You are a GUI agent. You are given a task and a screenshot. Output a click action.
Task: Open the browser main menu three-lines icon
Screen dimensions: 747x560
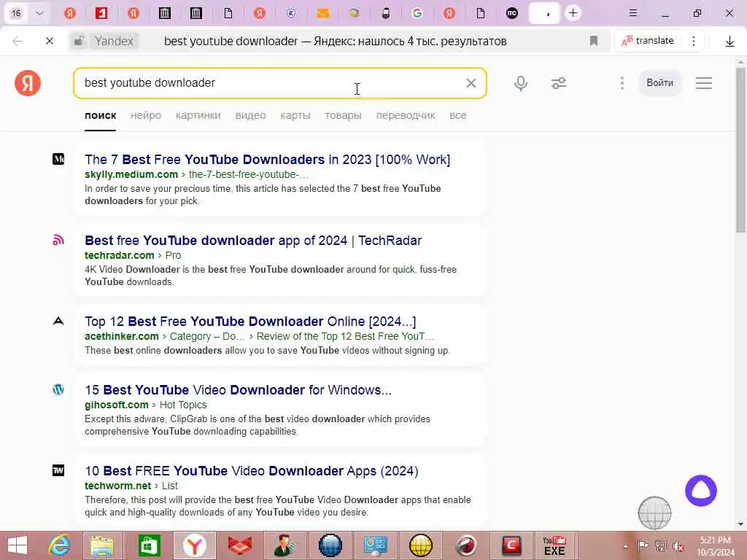[632, 13]
